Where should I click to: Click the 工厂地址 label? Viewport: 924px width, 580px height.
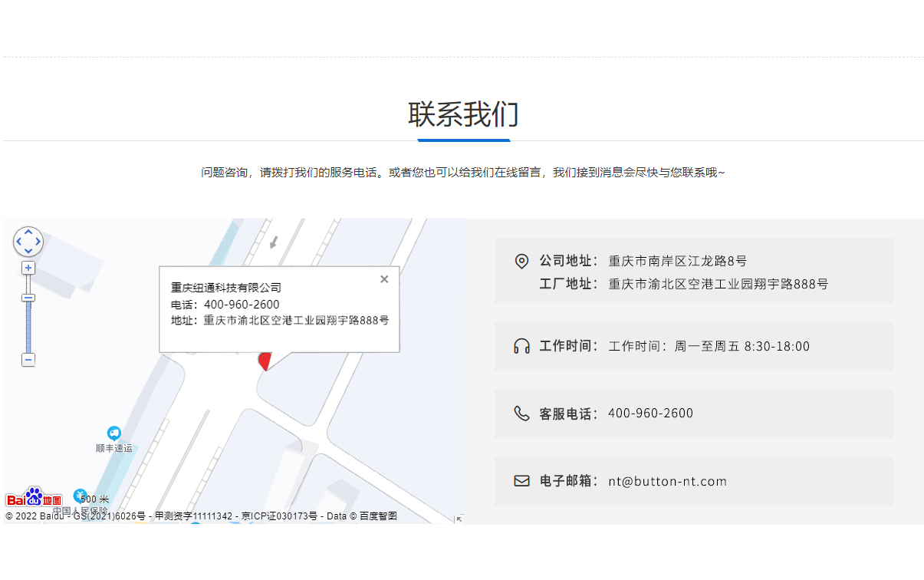click(x=568, y=284)
